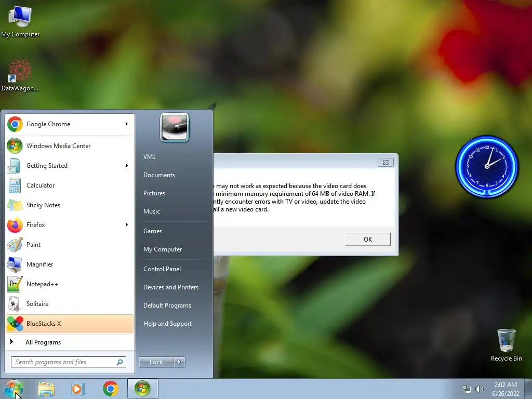Expand Getting Started submenu arrow
Viewport: 532px width, 399px height.
127,166
